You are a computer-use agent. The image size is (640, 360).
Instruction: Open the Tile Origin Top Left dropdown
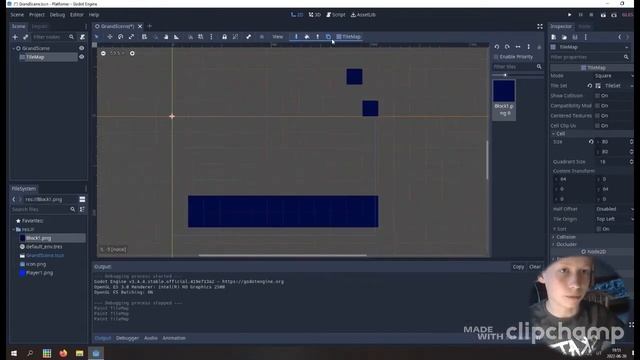[x=614, y=219]
